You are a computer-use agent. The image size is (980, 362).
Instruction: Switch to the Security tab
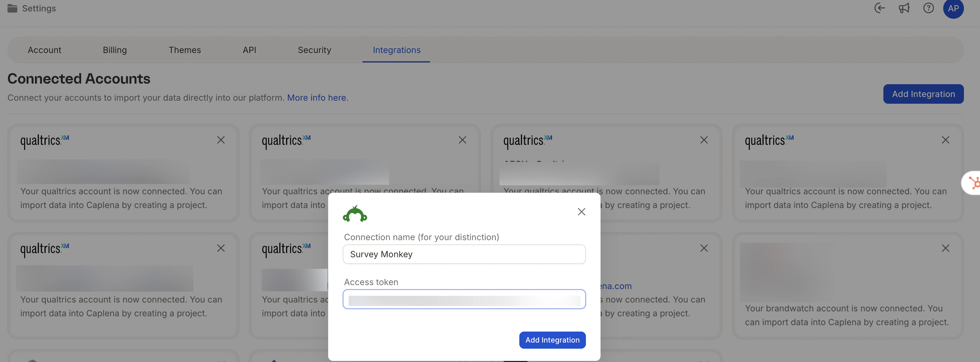pos(314,50)
